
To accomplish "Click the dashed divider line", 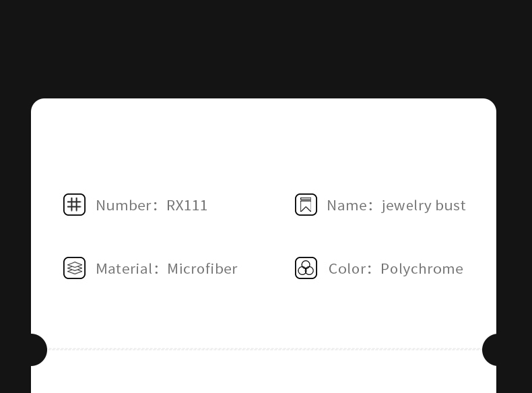I will (x=264, y=349).
